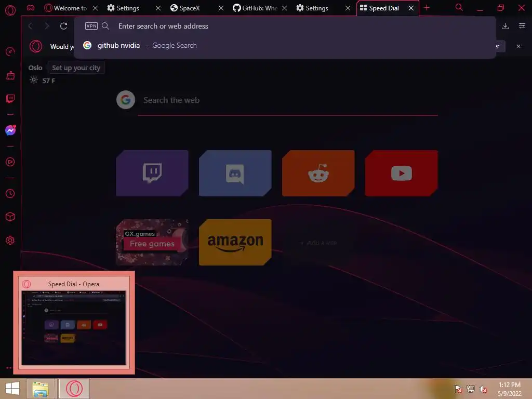This screenshot has height=399, width=532.
Task: Open the GX Corner gamepad icon
Action: pyautogui.click(x=31, y=8)
